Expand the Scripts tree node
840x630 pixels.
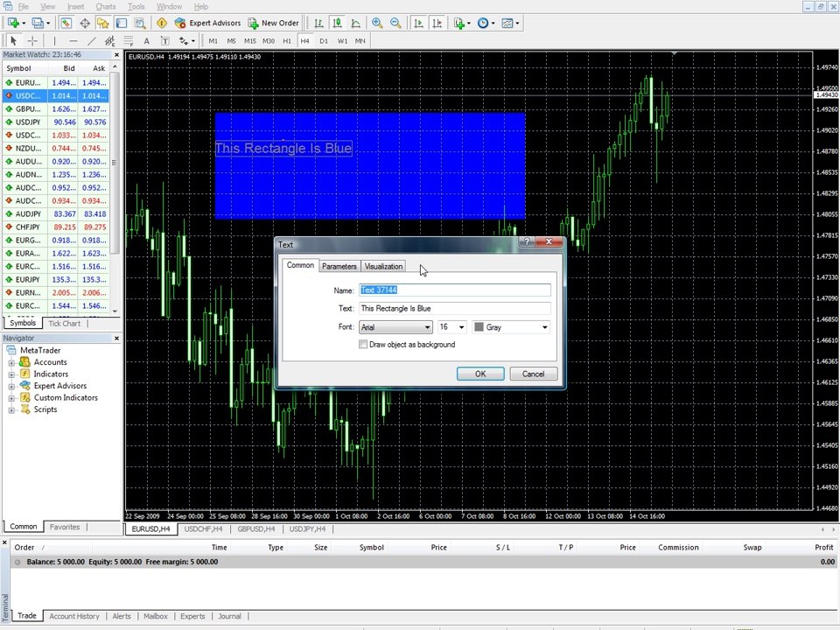point(11,410)
